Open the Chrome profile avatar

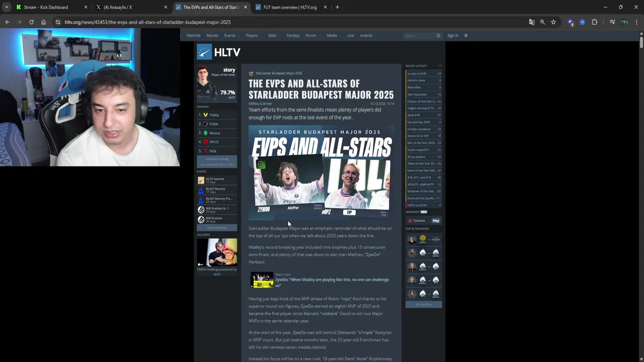tap(624, 22)
